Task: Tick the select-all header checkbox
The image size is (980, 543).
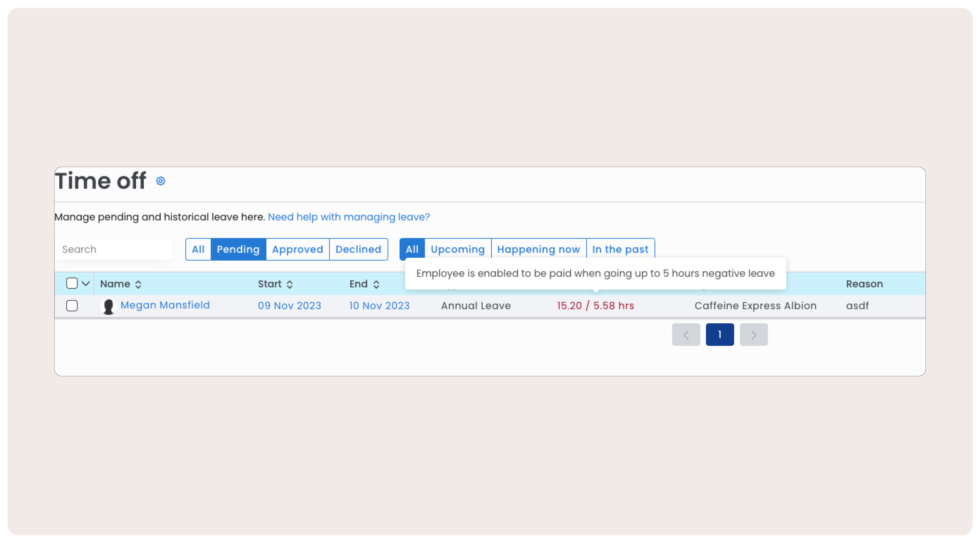Action: point(72,283)
